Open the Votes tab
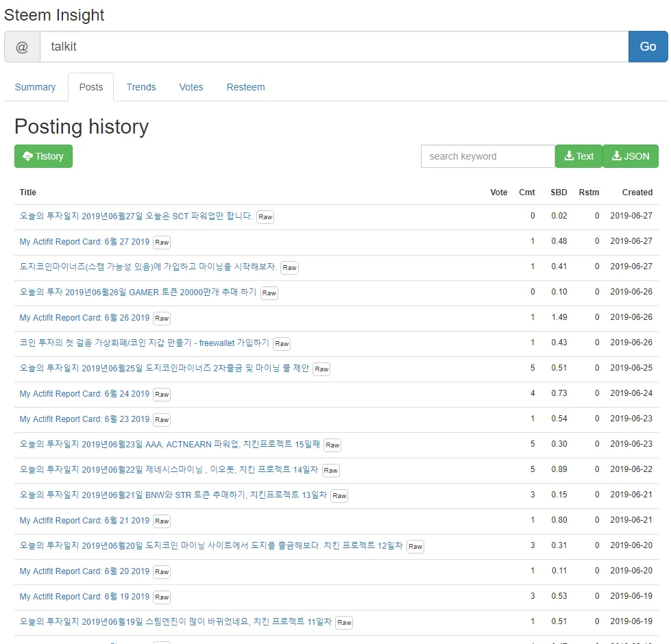 click(x=191, y=87)
